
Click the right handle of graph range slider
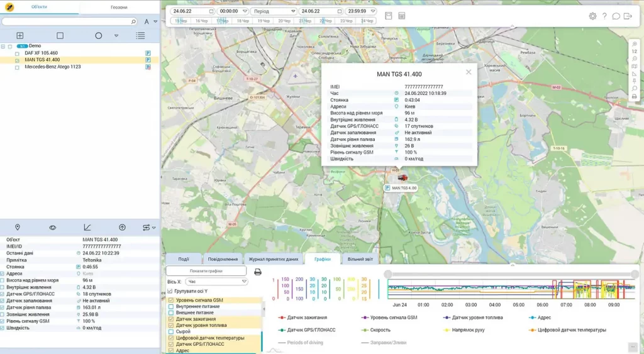(635, 274)
